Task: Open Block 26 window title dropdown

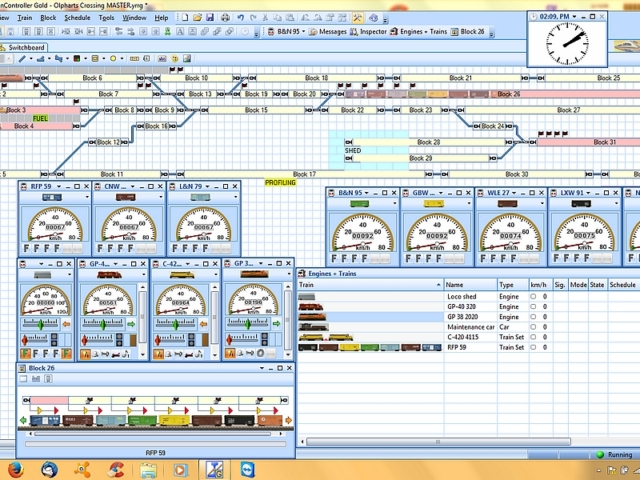Action: 262,368
